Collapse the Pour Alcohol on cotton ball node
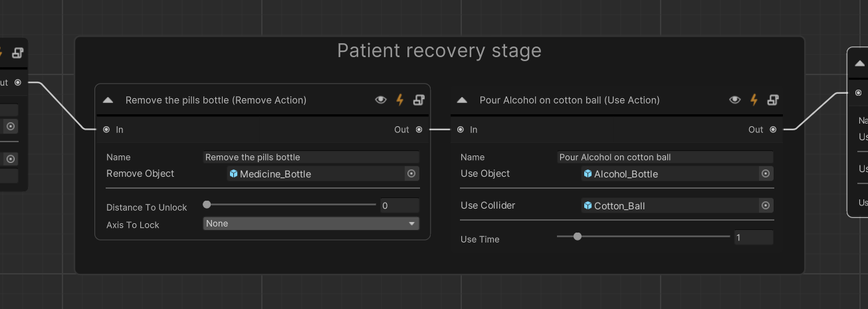 pyautogui.click(x=462, y=100)
